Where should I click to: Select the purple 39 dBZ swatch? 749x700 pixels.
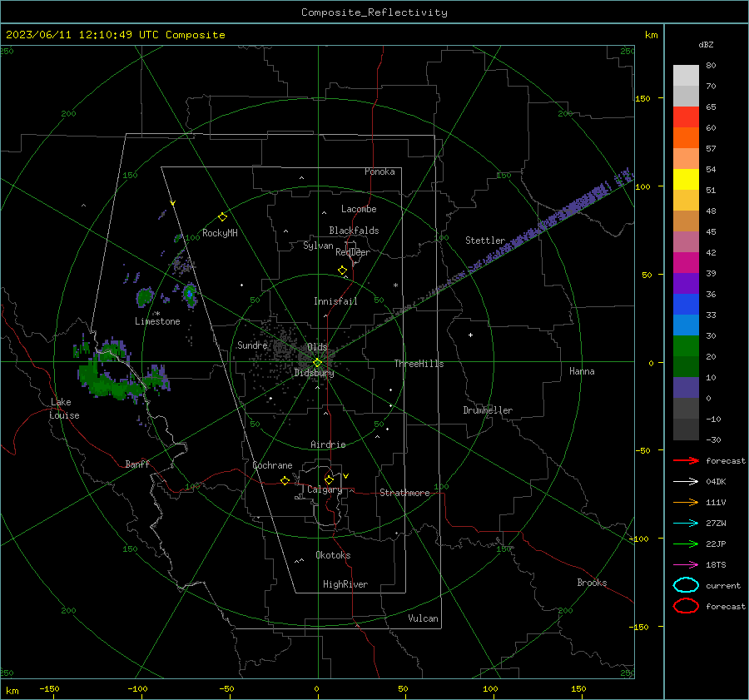pos(686,283)
